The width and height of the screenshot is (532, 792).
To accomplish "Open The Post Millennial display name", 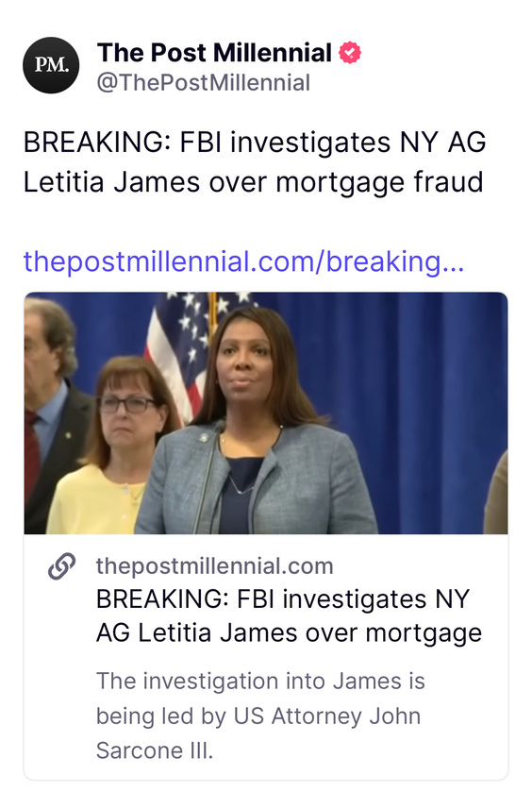I will pyautogui.click(x=214, y=53).
